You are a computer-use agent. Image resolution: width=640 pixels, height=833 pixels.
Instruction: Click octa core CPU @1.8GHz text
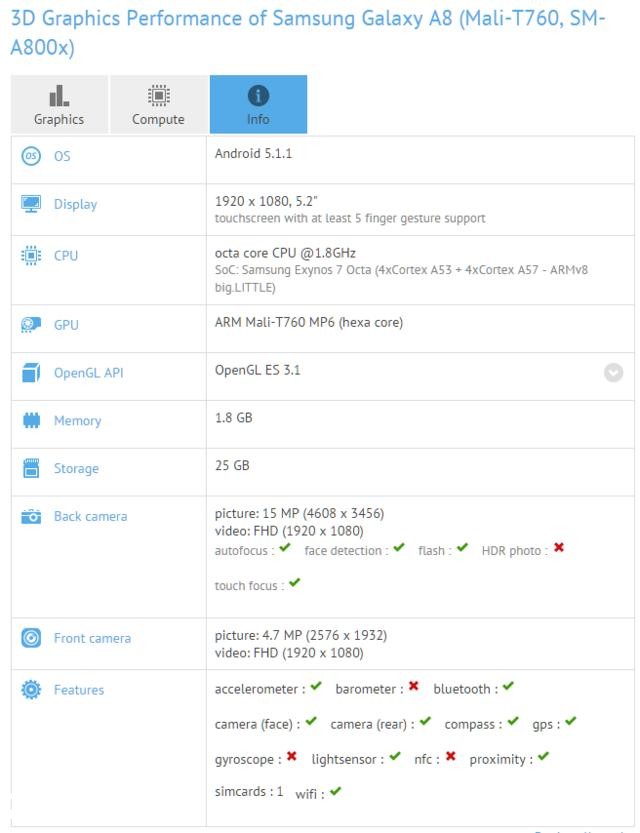point(285,253)
